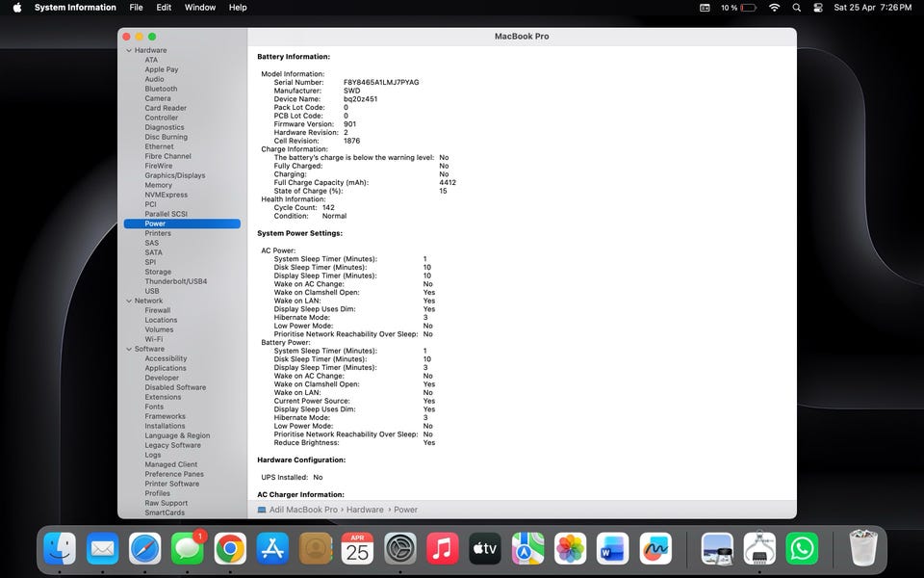Select Apple Pay in the sidebar
The image size is (924, 578).
coord(162,69)
